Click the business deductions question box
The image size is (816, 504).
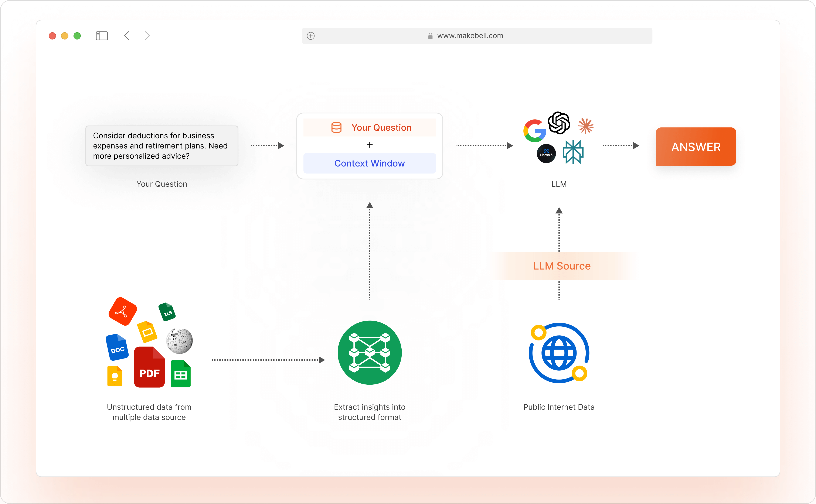tap(162, 146)
